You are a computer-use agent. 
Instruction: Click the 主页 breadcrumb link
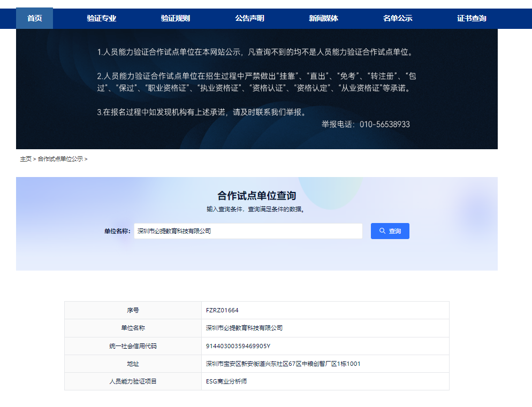click(x=25, y=159)
